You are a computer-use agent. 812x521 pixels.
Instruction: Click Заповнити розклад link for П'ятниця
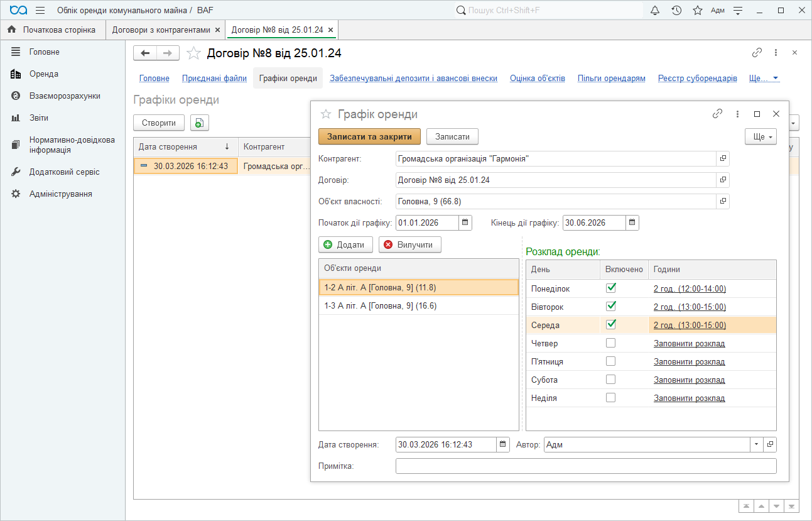(689, 362)
